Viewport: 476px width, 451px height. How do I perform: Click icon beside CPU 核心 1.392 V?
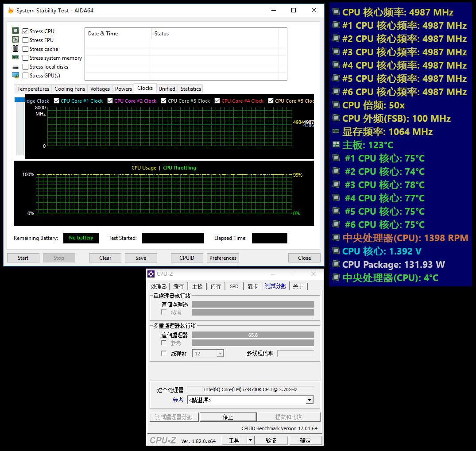[x=336, y=251]
